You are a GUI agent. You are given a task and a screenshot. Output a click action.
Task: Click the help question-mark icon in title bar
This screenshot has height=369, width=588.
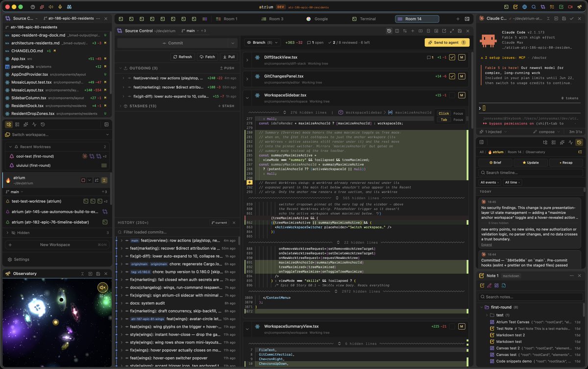(33, 7)
